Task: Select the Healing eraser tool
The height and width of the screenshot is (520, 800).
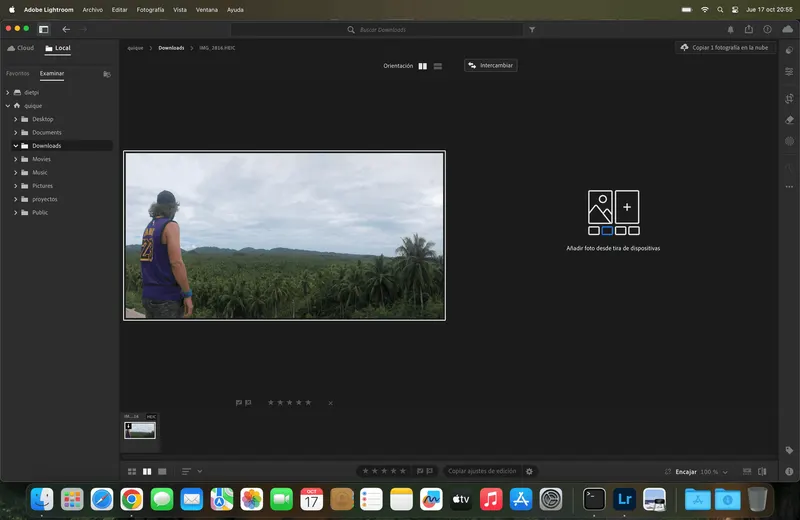Action: tap(789, 120)
